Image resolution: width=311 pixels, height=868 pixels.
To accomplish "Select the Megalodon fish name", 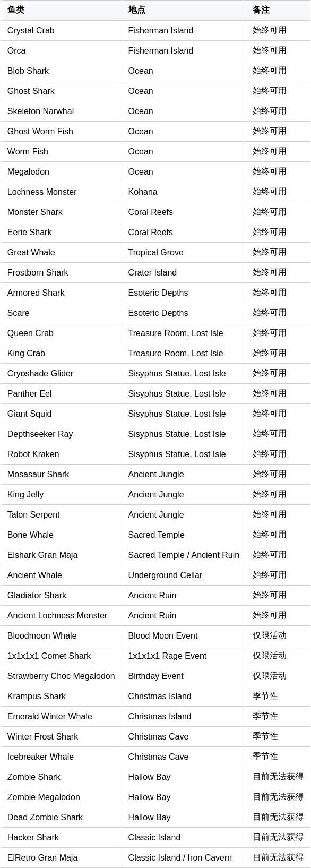I will click(x=28, y=172).
